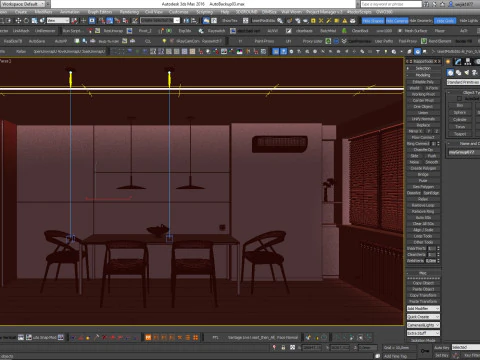Click the yellow light bulb icon
Screen dimensions: 480x360
(x=164, y=41)
